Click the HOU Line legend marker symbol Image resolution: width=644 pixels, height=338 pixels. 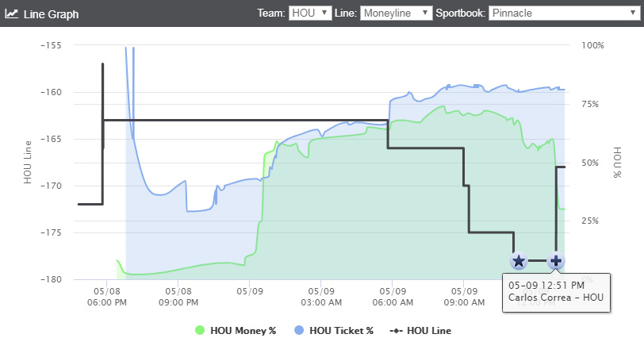click(x=396, y=331)
